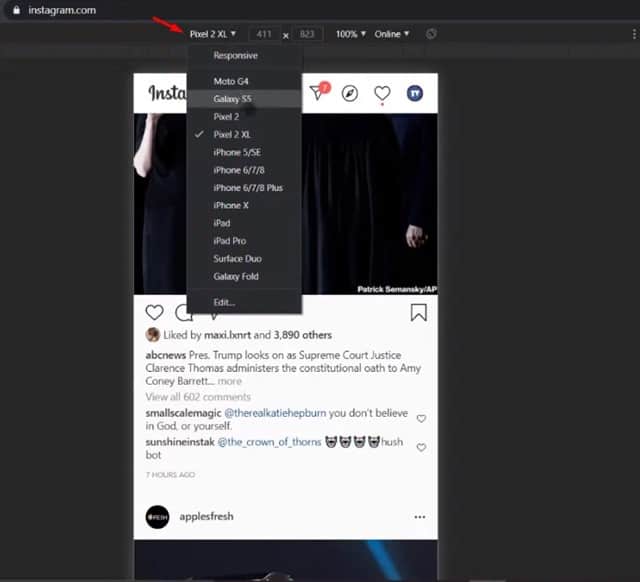Screen dimensions: 640x582
Task: Open smallscalemagic commenter profile
Action: click(x=183, y=413)
